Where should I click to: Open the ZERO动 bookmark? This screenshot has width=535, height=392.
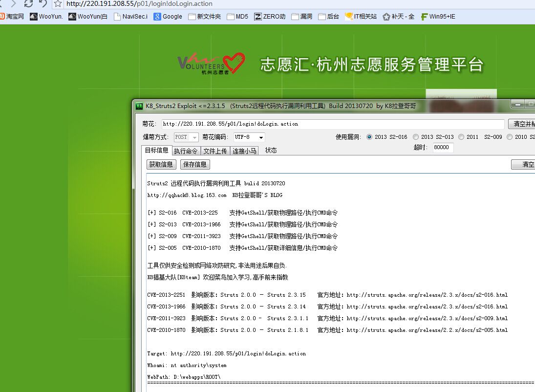tap(270, 17)
